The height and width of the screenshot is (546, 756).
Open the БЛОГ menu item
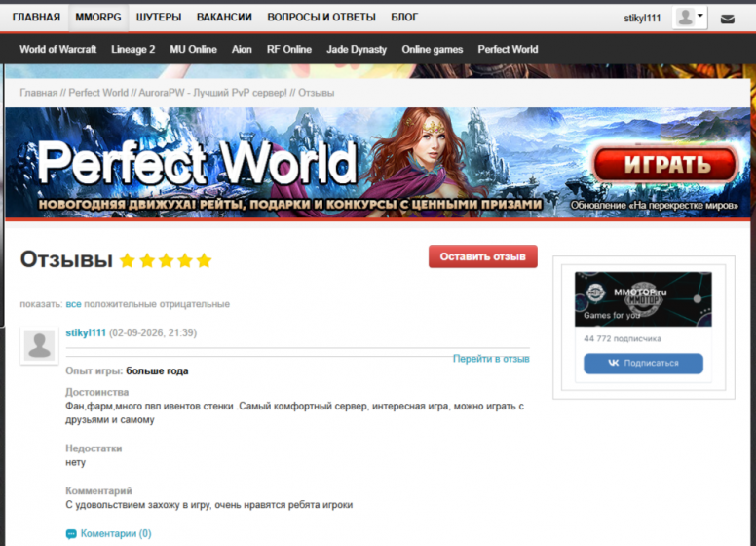click(404, 18)
